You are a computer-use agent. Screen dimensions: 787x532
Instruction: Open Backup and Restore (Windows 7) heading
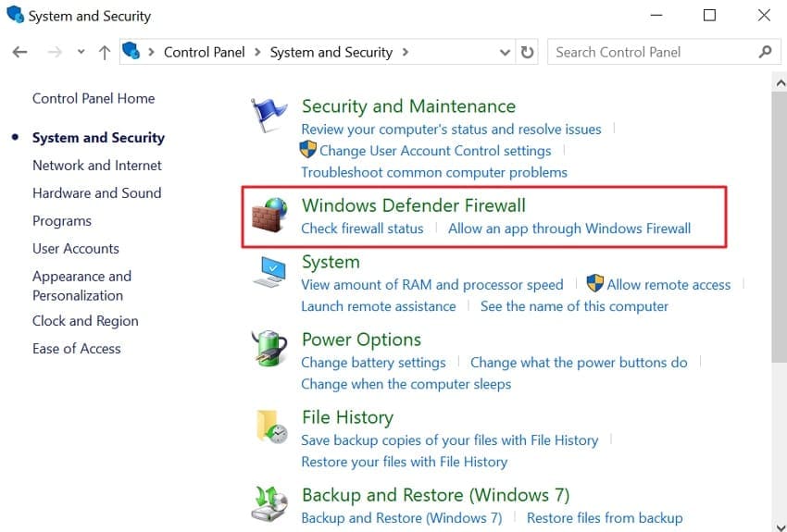(436, 495)
